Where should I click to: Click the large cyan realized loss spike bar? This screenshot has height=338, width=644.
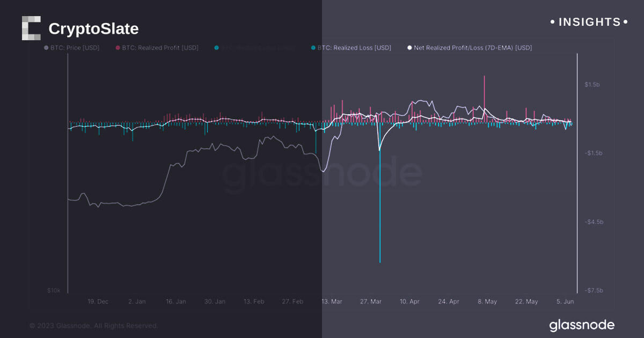click(380, 193)
